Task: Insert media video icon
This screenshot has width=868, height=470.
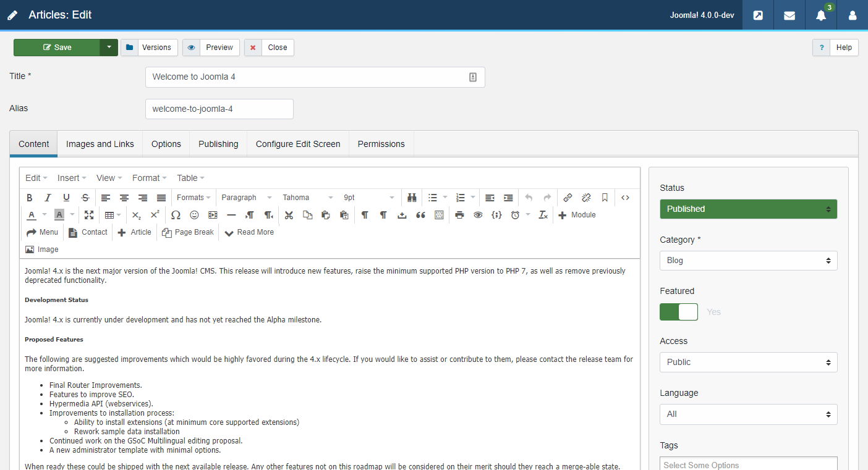Action: (213, 215)
